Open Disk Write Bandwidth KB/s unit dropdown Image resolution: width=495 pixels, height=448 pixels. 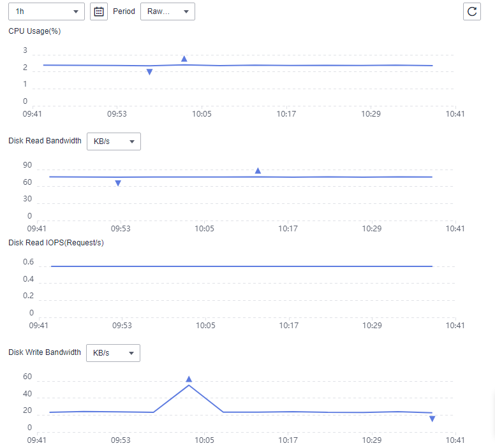click(113, 352)
